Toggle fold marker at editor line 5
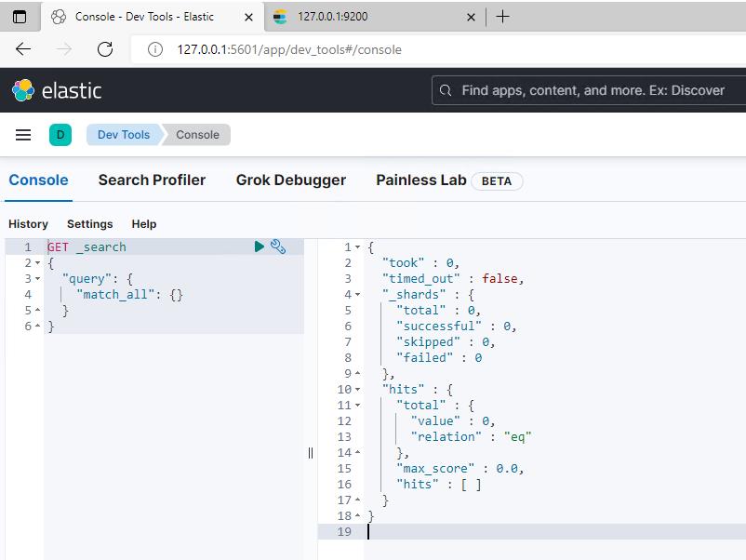 click(x=37, y=310)
